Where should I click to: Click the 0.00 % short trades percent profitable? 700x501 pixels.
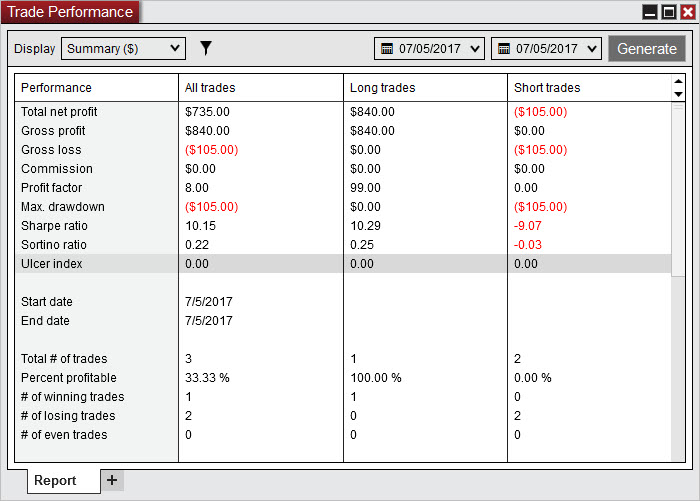tap(533, 378)
